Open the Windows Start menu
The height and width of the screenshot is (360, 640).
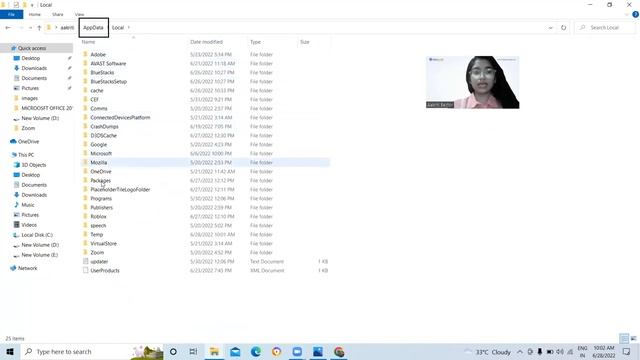pos(10,351)
